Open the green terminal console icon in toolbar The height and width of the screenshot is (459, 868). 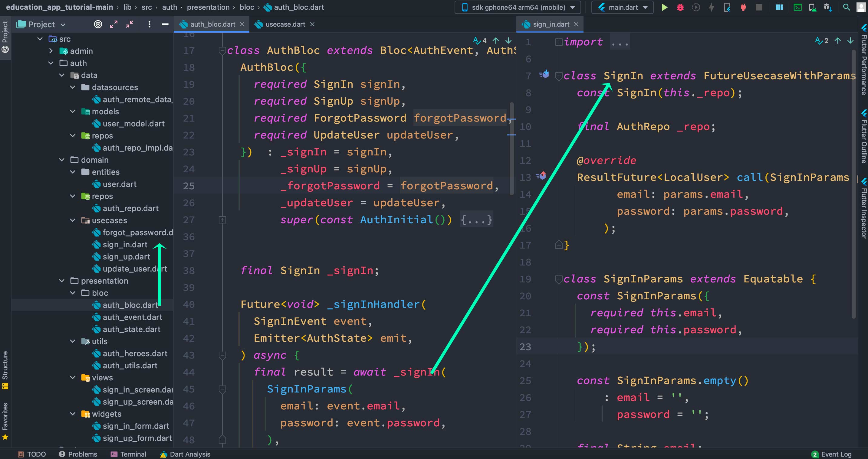(x=797, y=8)
